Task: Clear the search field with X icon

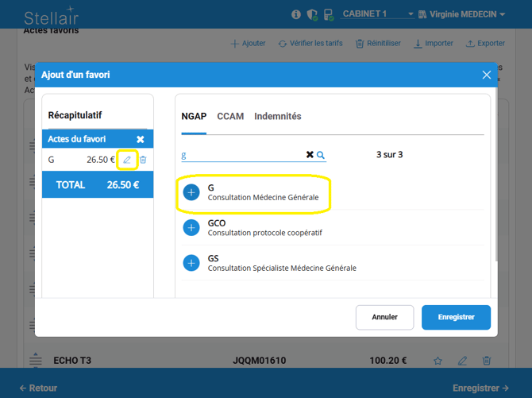Action: pos(310,155)
